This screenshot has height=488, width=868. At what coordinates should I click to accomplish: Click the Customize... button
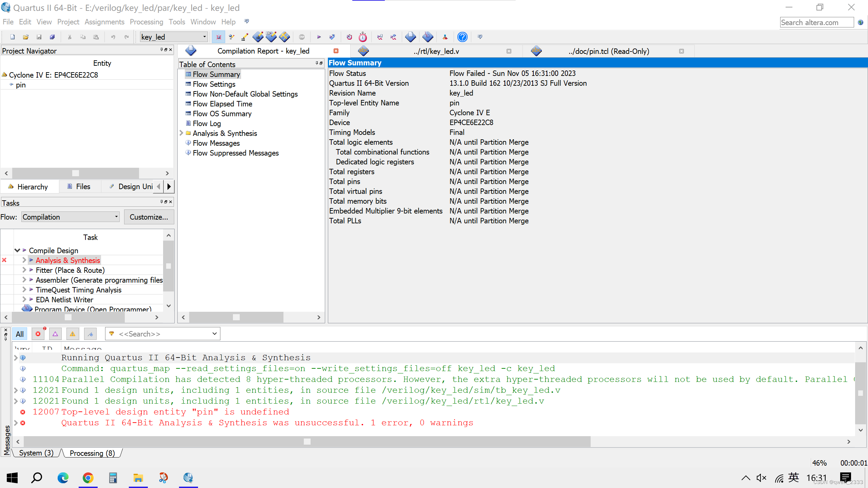tap(149, 217)
